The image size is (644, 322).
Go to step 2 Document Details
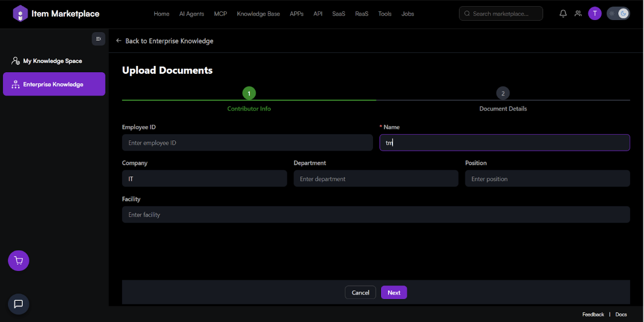pyautogui.click(x=502, y=93)
